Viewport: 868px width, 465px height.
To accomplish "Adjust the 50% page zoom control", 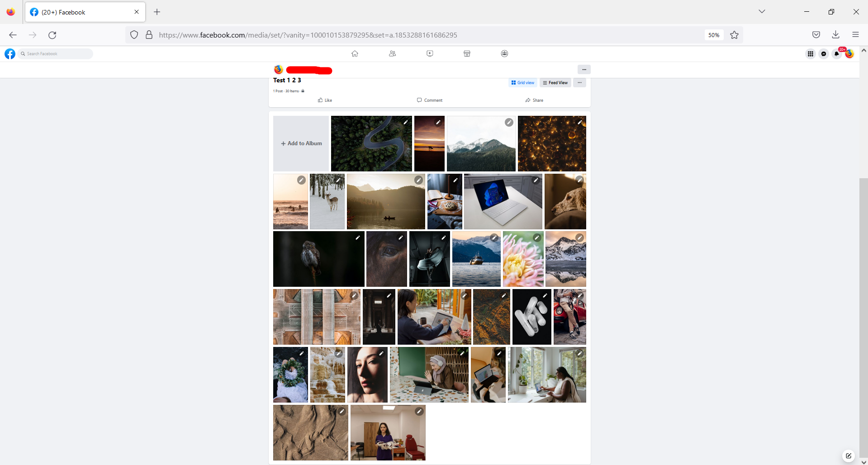I will (x=713, y=35).
